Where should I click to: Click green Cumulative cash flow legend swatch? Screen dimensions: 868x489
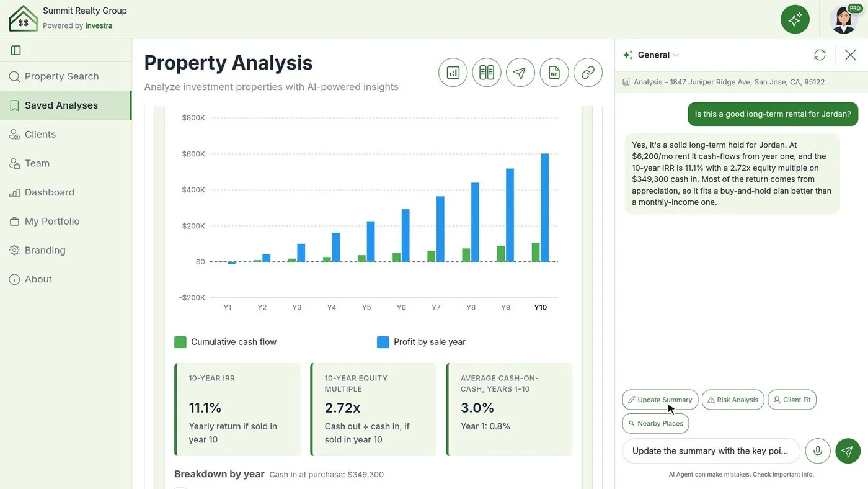click(180, 342)
